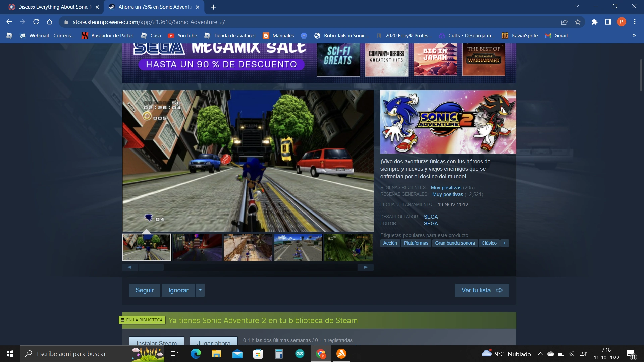Open Ver tu lista button
The image size is (644, 362).
pyautogui.click(x=482, y=290)
